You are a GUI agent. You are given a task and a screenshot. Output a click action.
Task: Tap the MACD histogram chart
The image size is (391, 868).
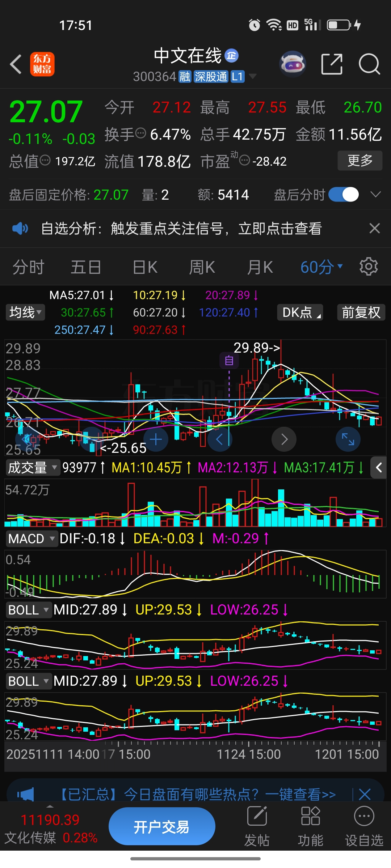pyautogui.click(x=195, y=574)
